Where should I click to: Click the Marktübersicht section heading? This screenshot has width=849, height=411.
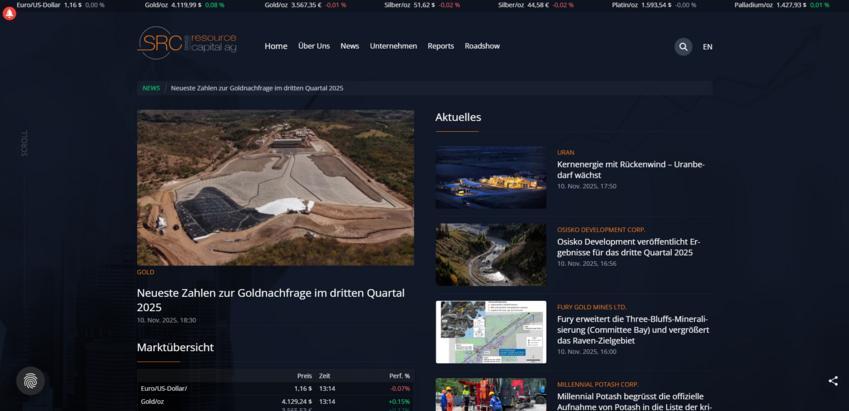(x=175, y=347)
